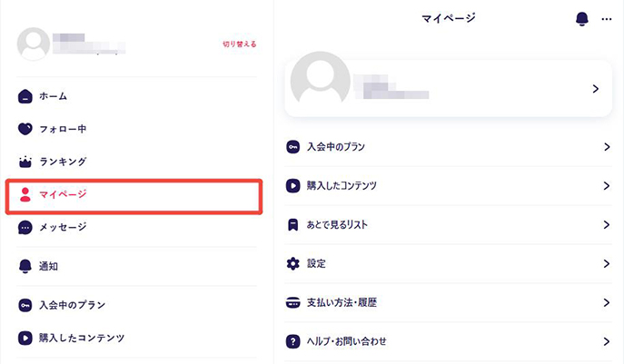Screen dimensions: 624x364
Task: Click the メッセージ speech bubble icon
Action: pos(25,228)
